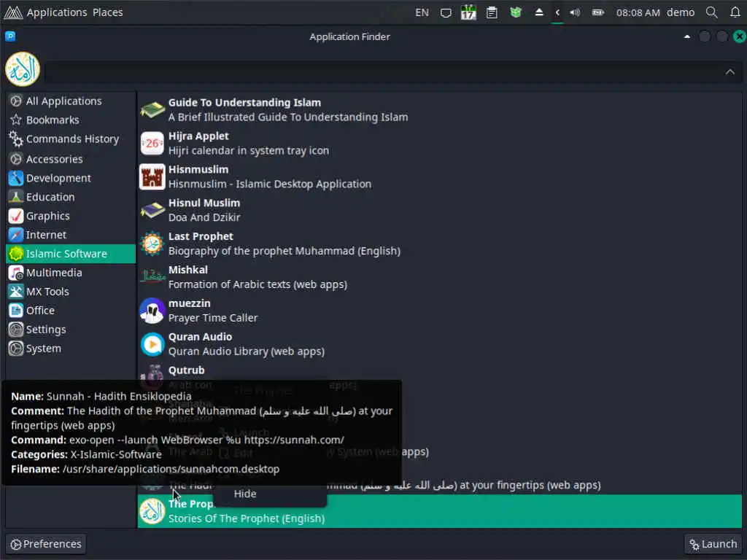Image resolution: width=747 pixels, height=560 pixels.
Task: Click the Stories Of The Prophet icon
Action: [152, 511]
